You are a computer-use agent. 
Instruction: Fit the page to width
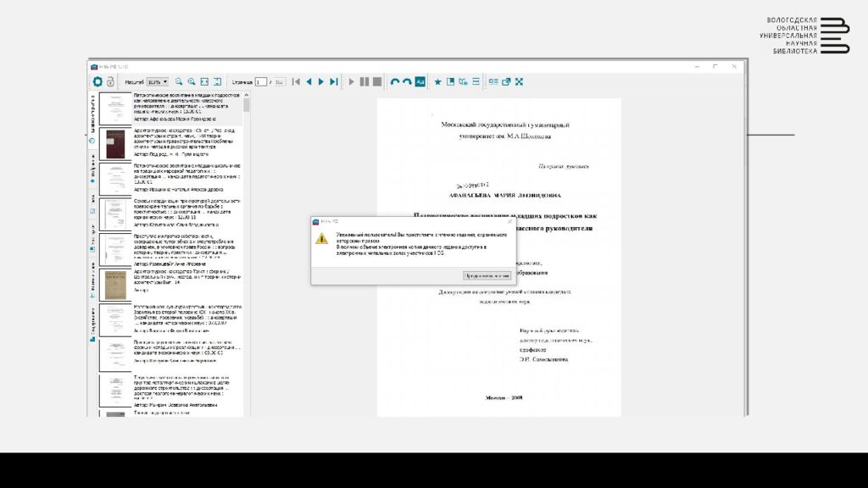pos(204,82)
